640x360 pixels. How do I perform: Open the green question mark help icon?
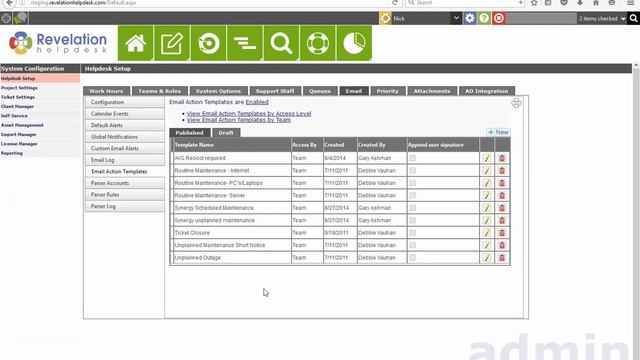coord(484,18)
